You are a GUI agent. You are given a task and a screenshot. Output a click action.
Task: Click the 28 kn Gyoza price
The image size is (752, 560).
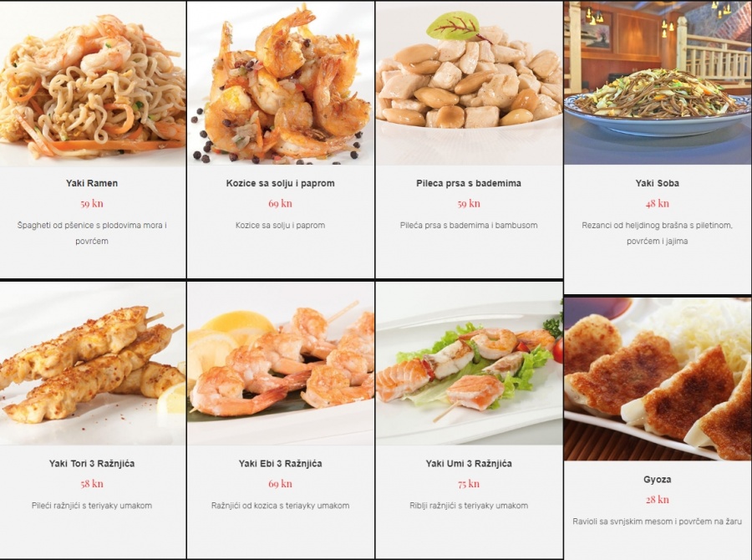point(657,500)
